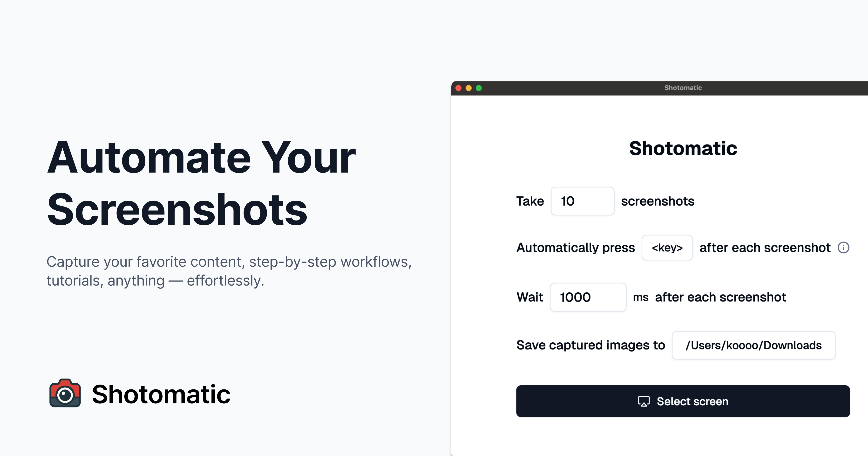
Task: Click the screen-share icon inside Select screen button
Action: click(644, 401)
